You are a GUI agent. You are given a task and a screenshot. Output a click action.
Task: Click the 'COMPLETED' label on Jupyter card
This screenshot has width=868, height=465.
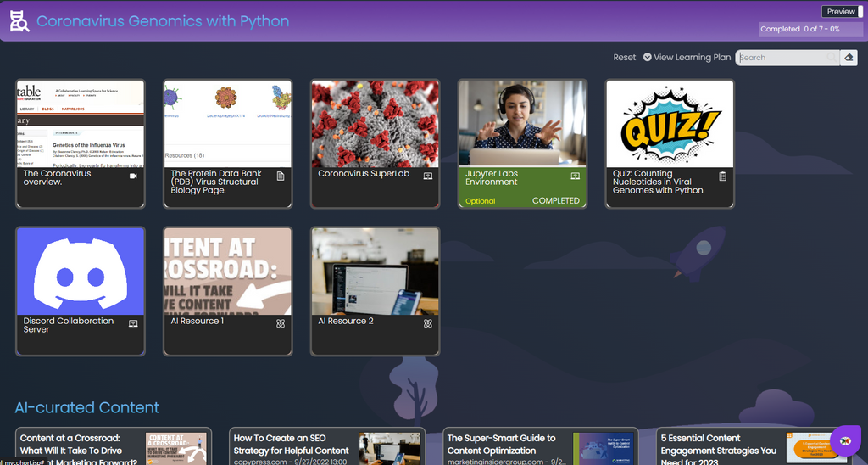[x=556, y=200]
